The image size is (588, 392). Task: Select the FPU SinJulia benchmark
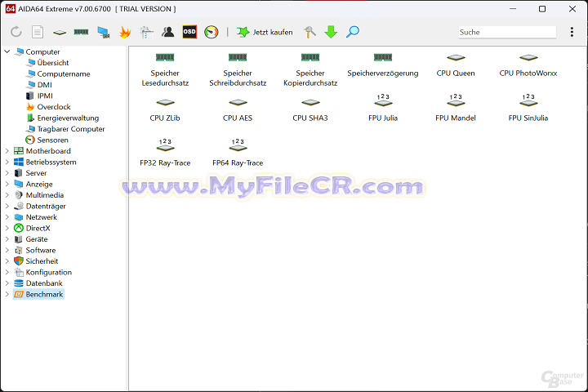(x=528, y=108)
